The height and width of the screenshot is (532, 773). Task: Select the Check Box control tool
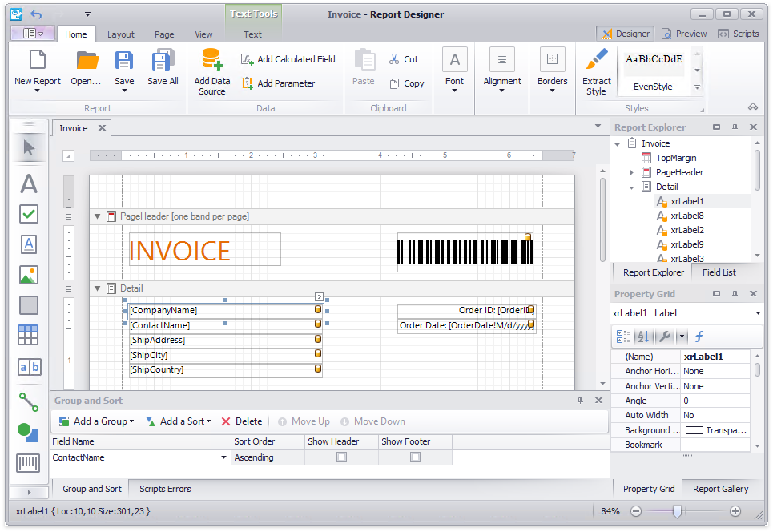[29, 214]
